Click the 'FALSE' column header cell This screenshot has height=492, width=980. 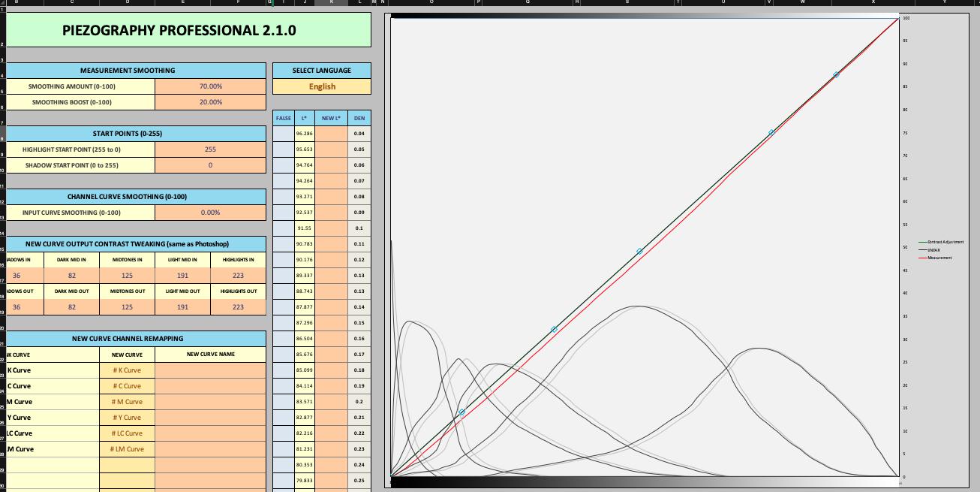point(284,118)
